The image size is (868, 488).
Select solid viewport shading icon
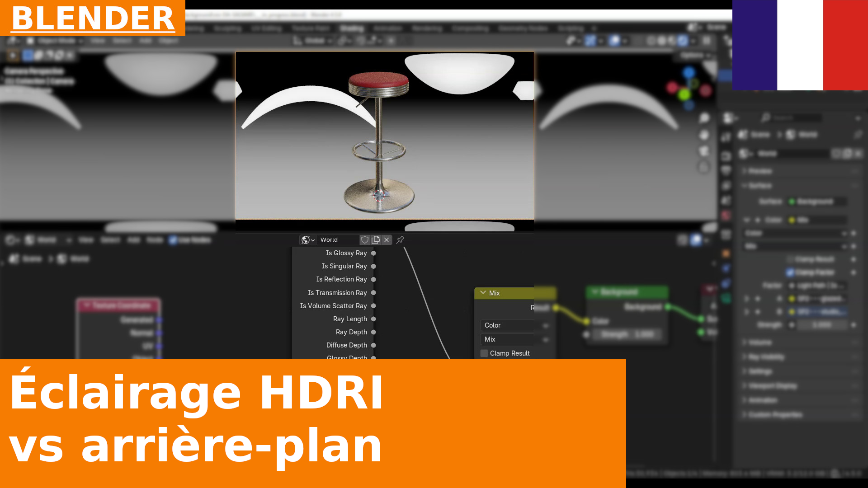[x=662, y=41]
